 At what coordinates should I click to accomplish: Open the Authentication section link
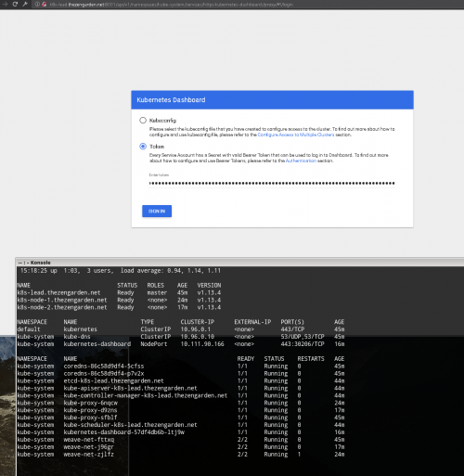point(301,161)
